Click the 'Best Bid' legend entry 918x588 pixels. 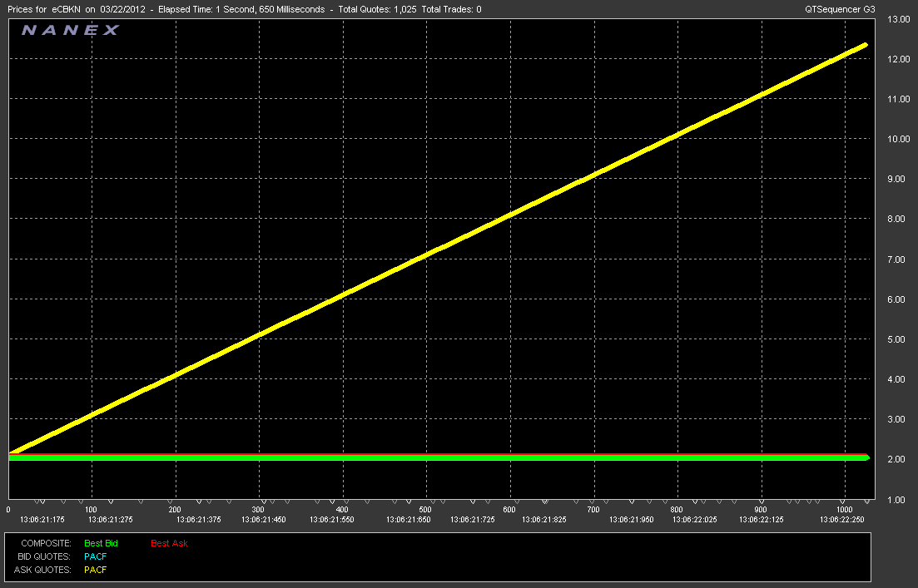(101, 543)
